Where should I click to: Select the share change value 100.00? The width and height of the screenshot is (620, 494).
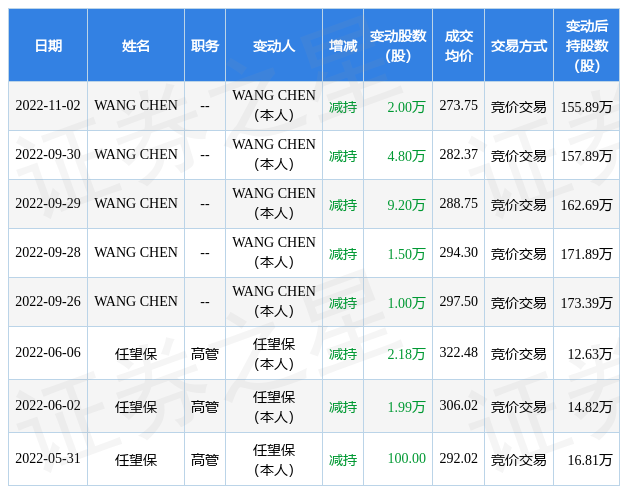tap(406, 459)
